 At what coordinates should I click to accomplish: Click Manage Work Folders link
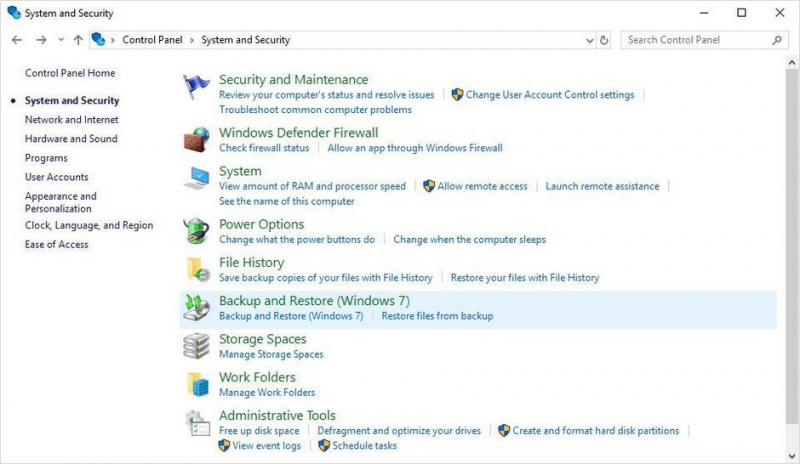click(267, 393)
